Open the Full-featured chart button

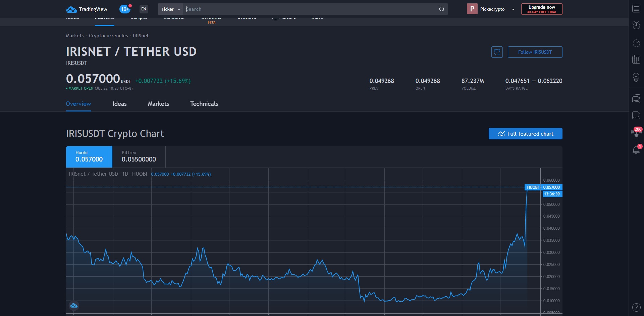point(526,134)
